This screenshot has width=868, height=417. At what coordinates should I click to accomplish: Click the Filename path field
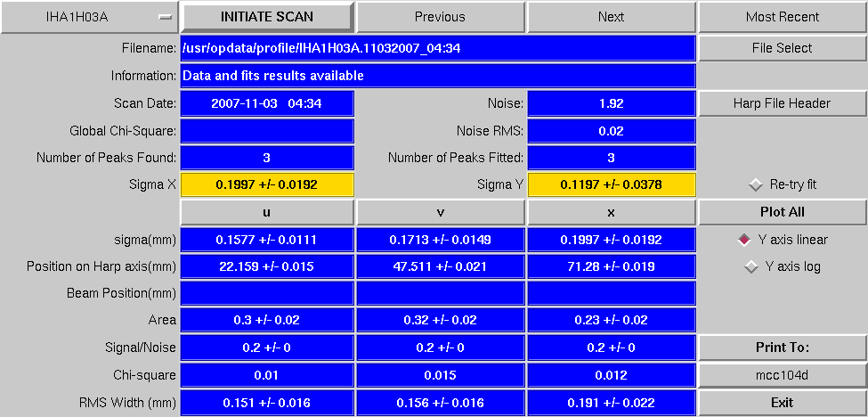tap(438, 48)
